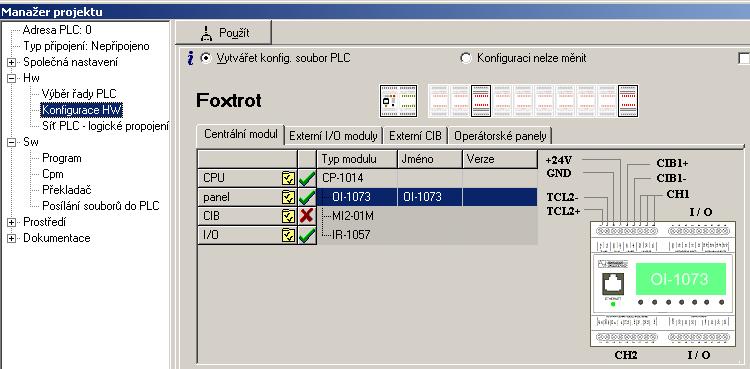
Task: Click the central module thumbnail icon
Action: pyautogui.click(x=398, y=101)
